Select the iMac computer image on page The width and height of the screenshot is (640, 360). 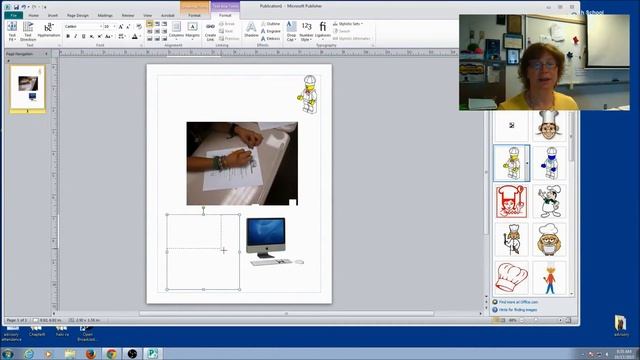pos(274,242)
